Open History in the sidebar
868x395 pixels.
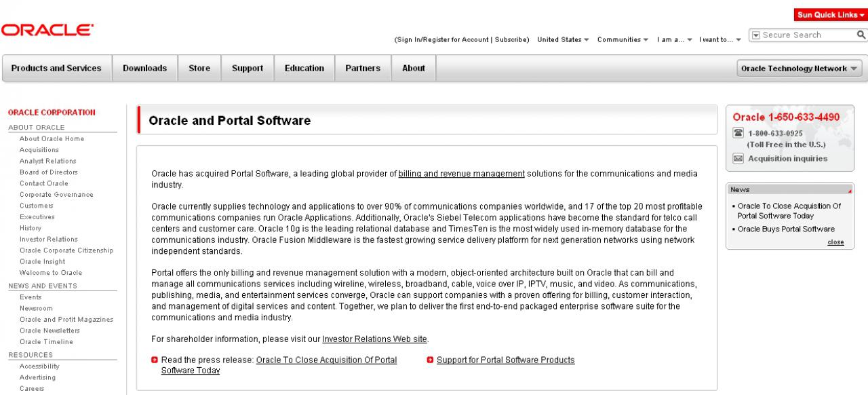click(x=31, y=227)
